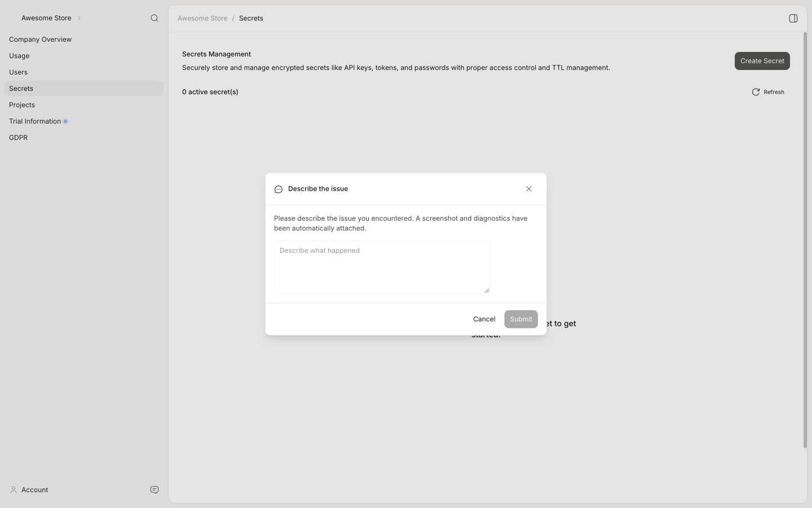Go to the Usage page
The width and height of the screenshot is (812, 508).
click(84, 56)
